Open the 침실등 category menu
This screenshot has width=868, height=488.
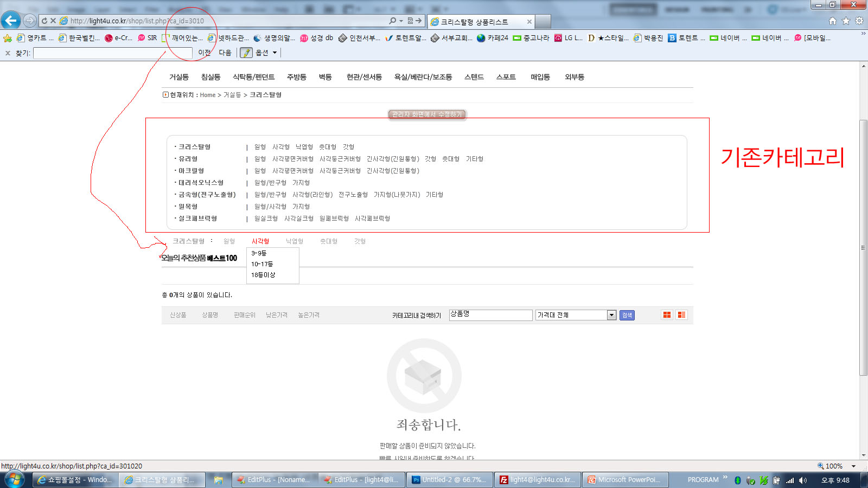pyautogui.click(x=210, y=77)
